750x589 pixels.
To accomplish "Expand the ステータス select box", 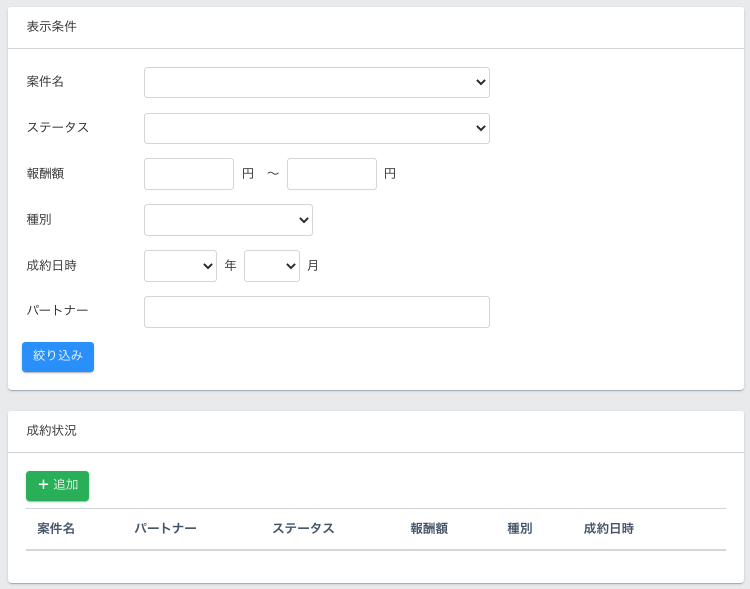I will pos(316,128).
